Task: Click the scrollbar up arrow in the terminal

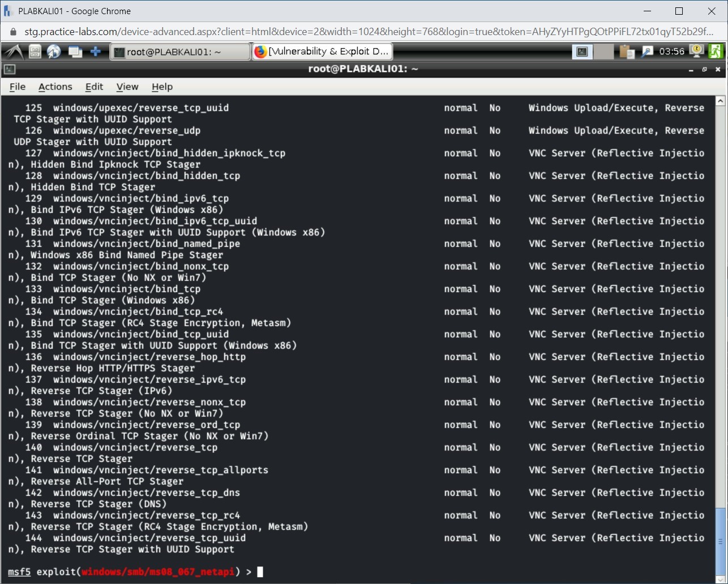Action: coord(720,100)
